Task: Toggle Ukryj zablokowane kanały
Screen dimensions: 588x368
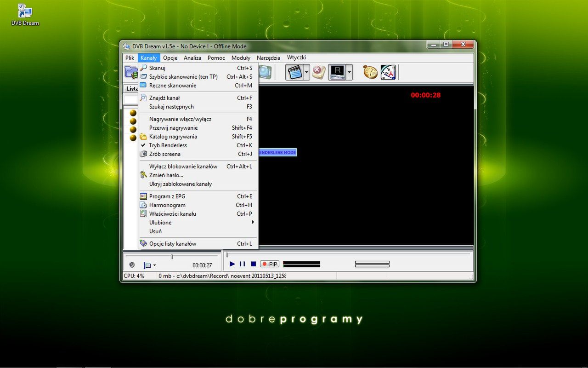Action: 198,184
